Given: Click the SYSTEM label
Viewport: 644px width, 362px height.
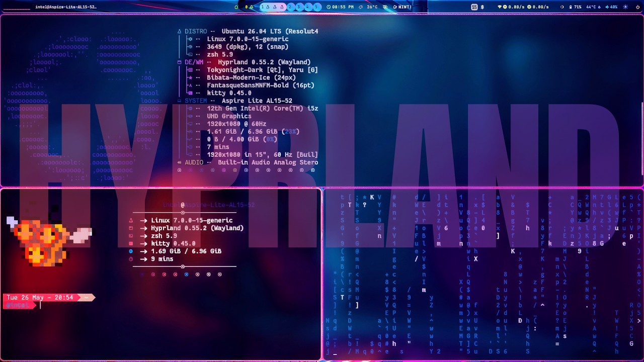Looking at the screenshot, I should [x=196, y=101].
